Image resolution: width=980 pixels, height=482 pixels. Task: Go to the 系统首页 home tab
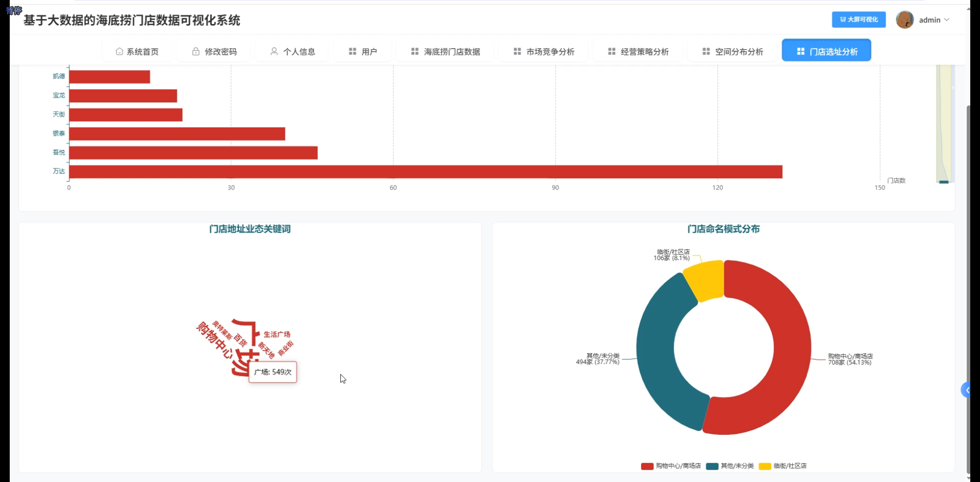tap(137, 51)
